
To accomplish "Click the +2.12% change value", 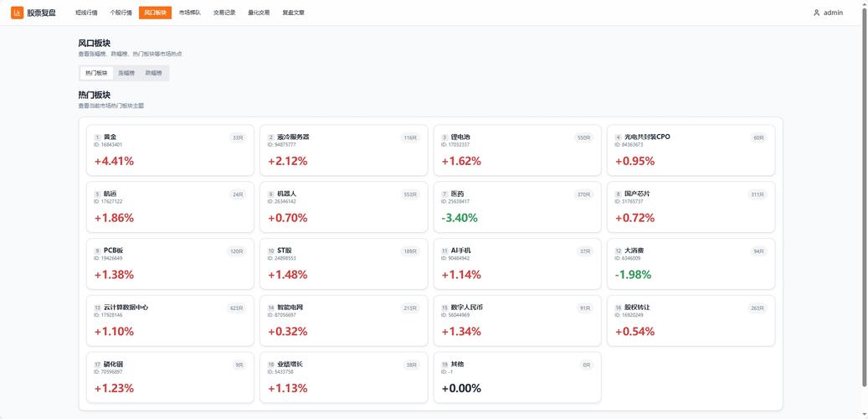I will 288,161.
